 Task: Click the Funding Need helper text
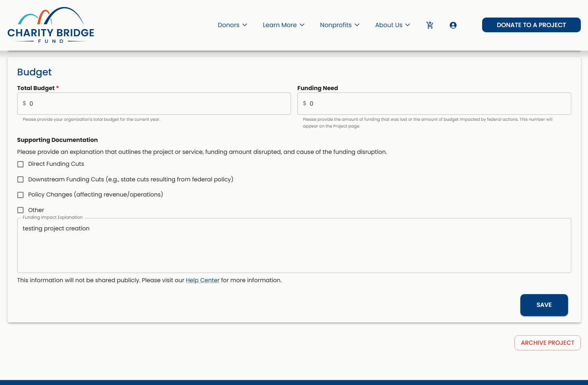point(428,123)
